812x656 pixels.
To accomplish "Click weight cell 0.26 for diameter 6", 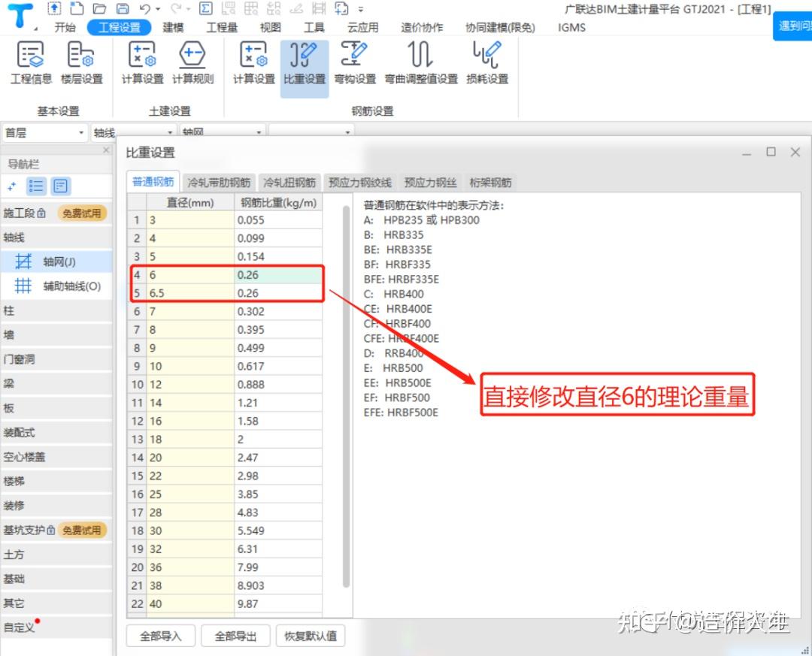I will pos(278,275).
